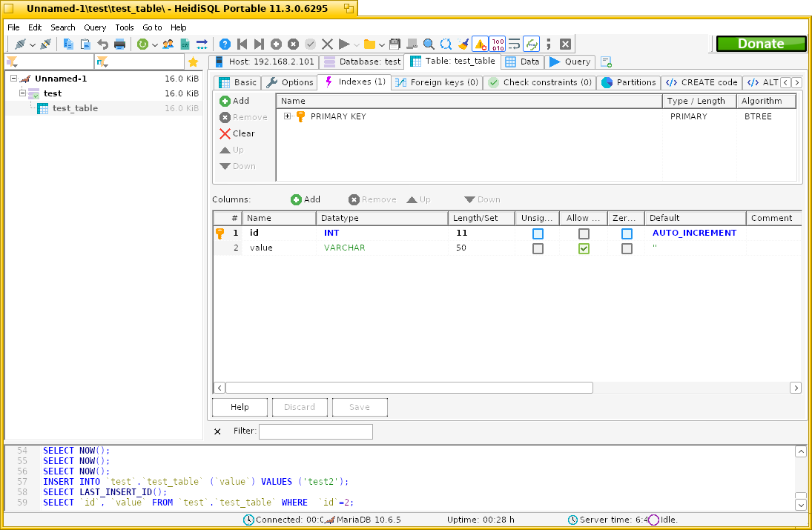The image size is (812, 530).
Task: Click Add in the indexes panel
Action: pos(234,101)
